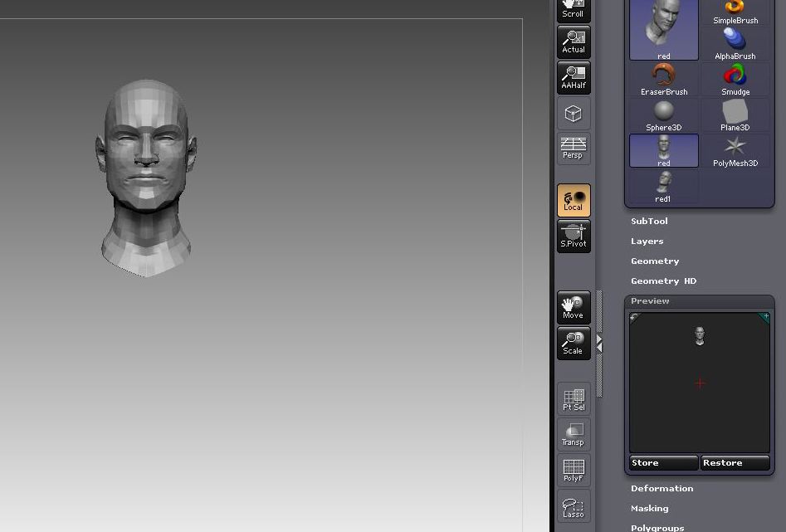Select the PolyMesh3D star tool
786x532 pixels.
pyautogui.click(x=735, y=151)
